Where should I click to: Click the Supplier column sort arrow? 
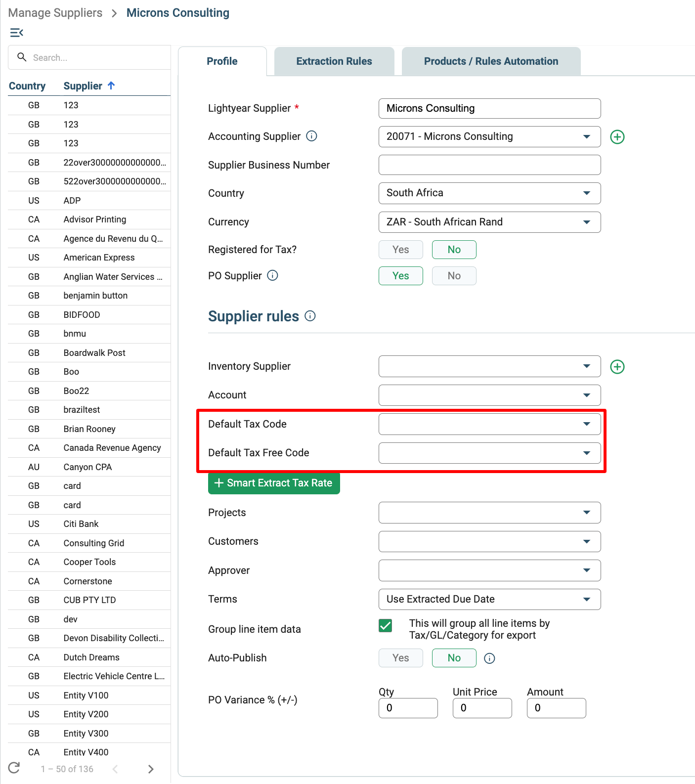tap(111, 86)
